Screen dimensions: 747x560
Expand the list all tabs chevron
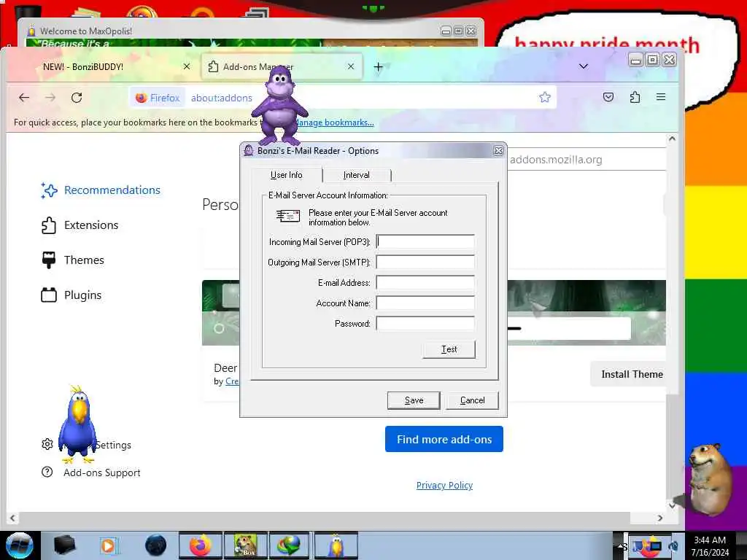pos(584,66)
